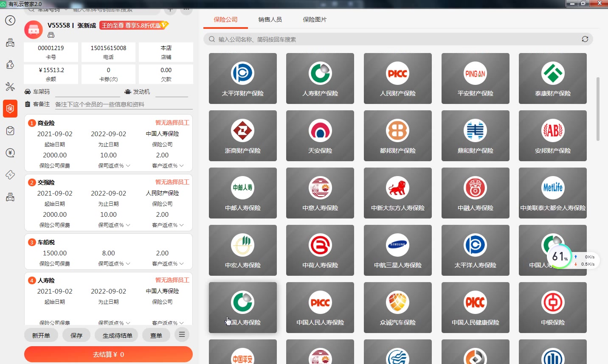The image size is (608, 364).
Task: Switch to 保险公司 tab
Action: click(225, 20)
